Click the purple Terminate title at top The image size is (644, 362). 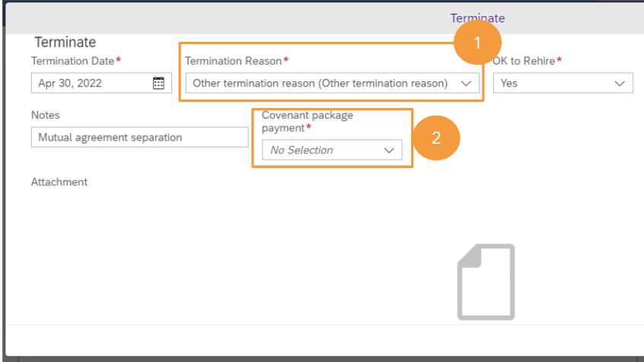coord(477,18)
